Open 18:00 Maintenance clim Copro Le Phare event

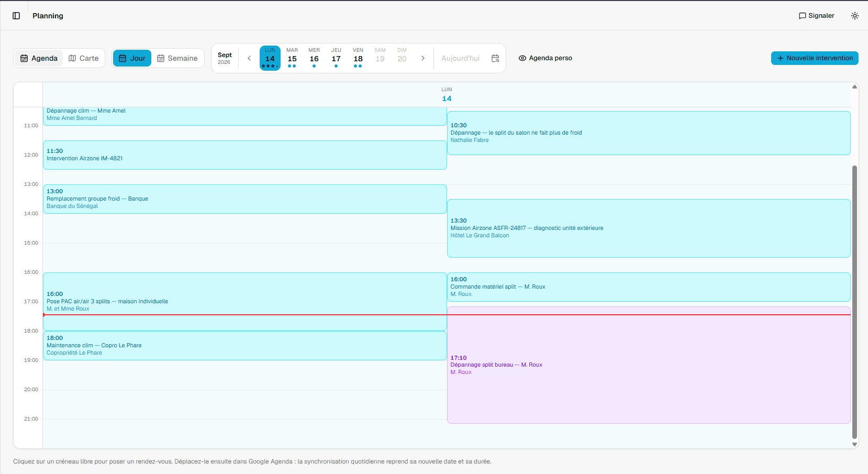point(244,346)
